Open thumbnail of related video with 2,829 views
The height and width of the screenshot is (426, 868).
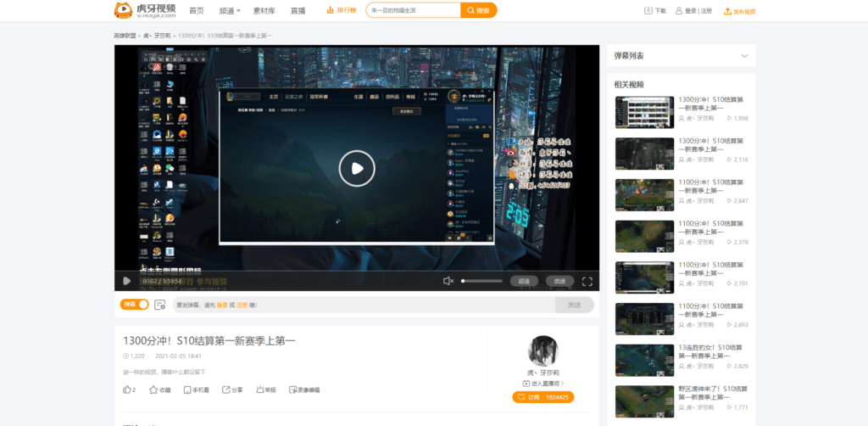(644, 361)
